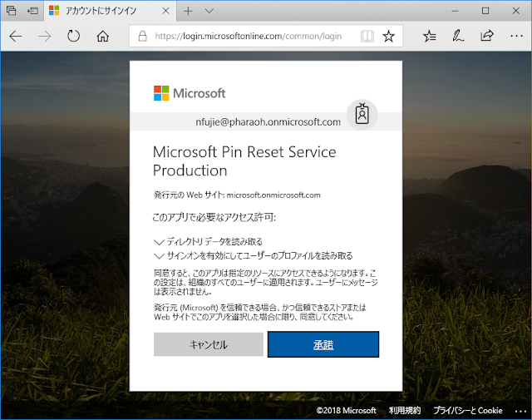The height and width of the screenshot is (420, 532).
Task: Maximize the browser window
Action: pyautogui.click(x=485, y=11)
